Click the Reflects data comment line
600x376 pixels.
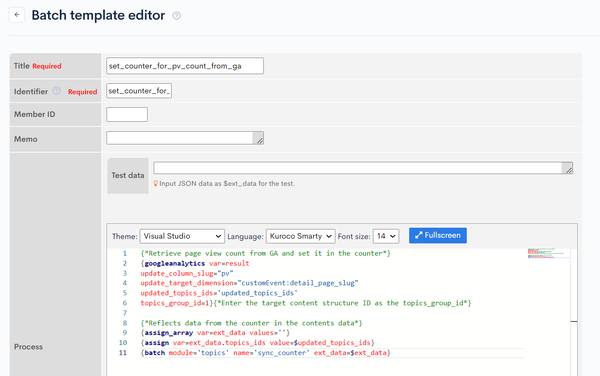pos(251,323)
